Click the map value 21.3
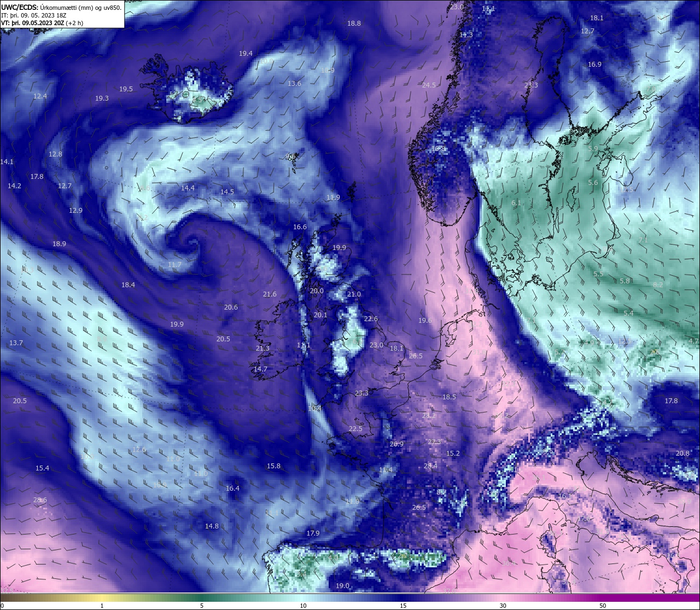 click(262, 348)
